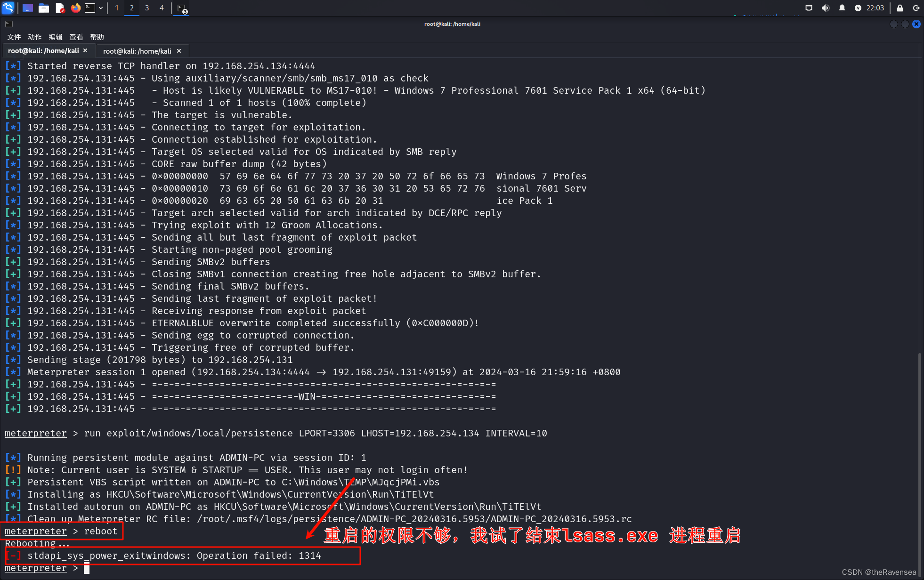
Task: Launch the file manager from panel
Action: [x=44, y=8]
